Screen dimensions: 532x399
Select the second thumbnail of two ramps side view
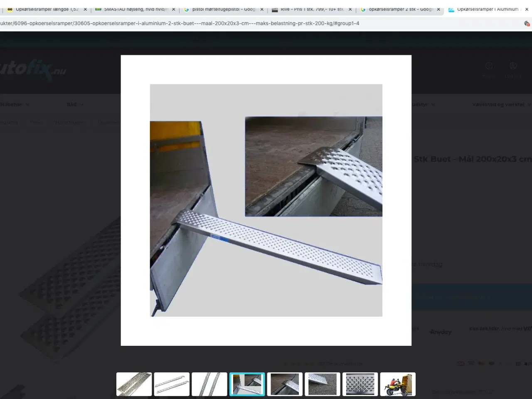pyautogui.click(x=172, y=384)
